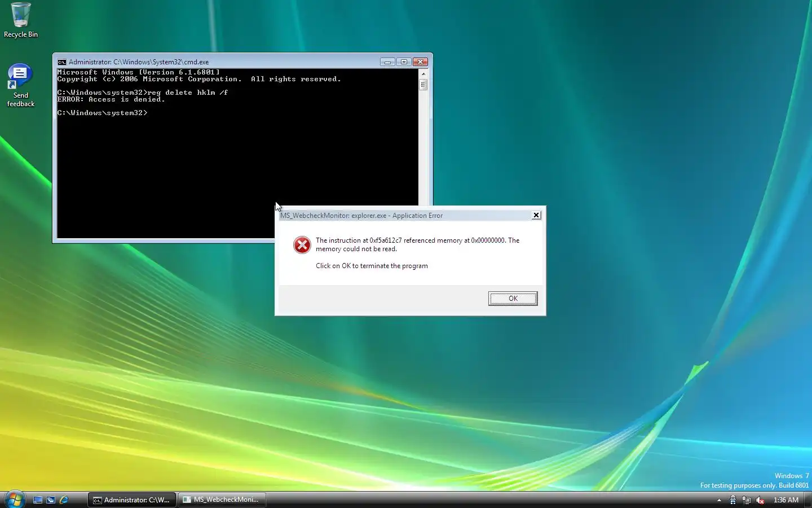This screenshot has width=812, height=508.
Task: Click the Switch between windows icon
Action: pos(51,500)
